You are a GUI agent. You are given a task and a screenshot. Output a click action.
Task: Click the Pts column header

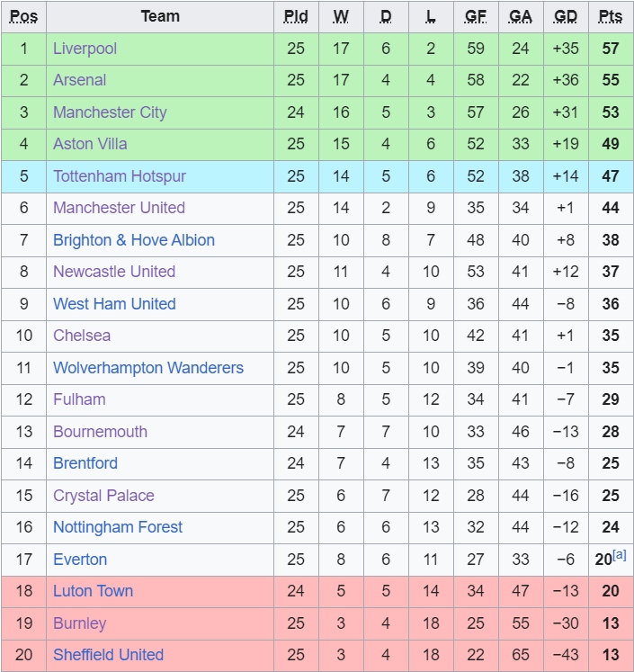[x=611, y=16]
